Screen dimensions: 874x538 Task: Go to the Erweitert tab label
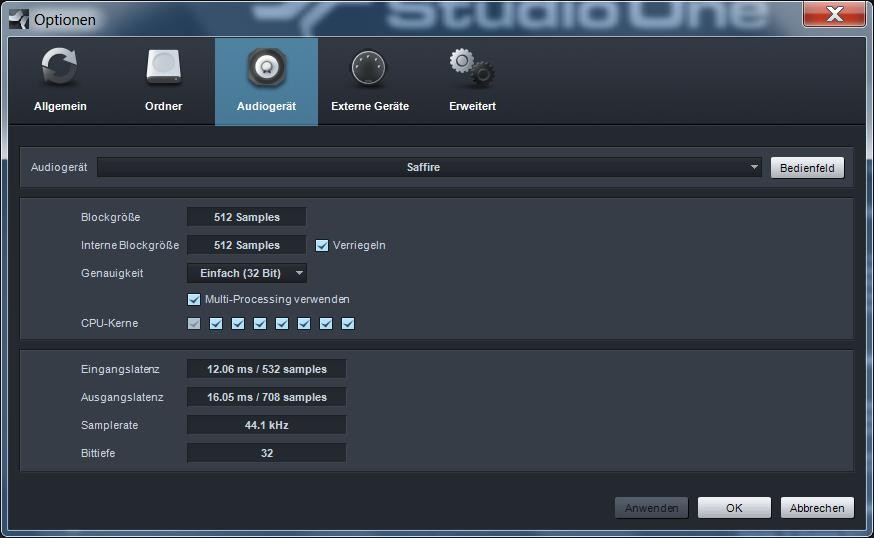(x=473, y=106)
